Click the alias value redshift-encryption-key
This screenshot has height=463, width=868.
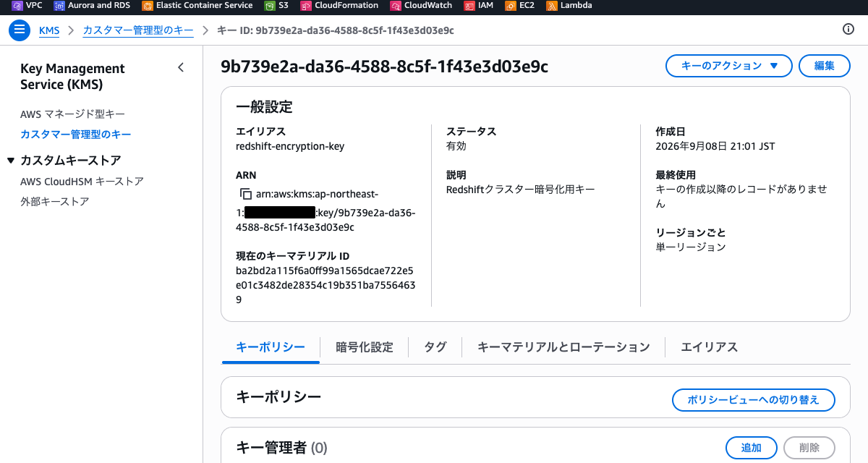290,146
